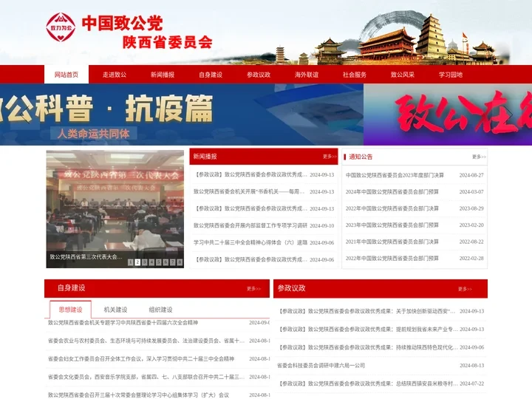Pick slide 5 in photo carousel
Screen dimensions: 532x399
(x=158, y=262)
